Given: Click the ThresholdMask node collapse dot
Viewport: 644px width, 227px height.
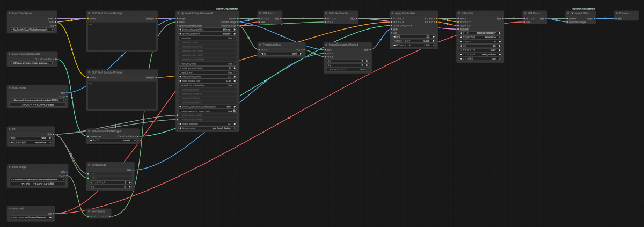Looking at the screenshot, I should (x=260, y=45).
